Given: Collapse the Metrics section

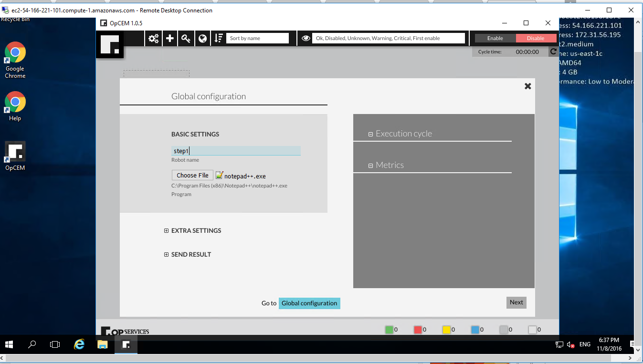Looking at the screenshot, I should [x=370, y=166].
